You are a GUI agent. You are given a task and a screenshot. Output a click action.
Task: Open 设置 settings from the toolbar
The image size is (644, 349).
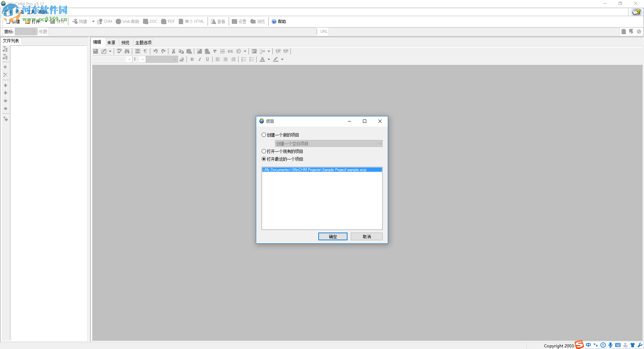[x=239, y=21]
